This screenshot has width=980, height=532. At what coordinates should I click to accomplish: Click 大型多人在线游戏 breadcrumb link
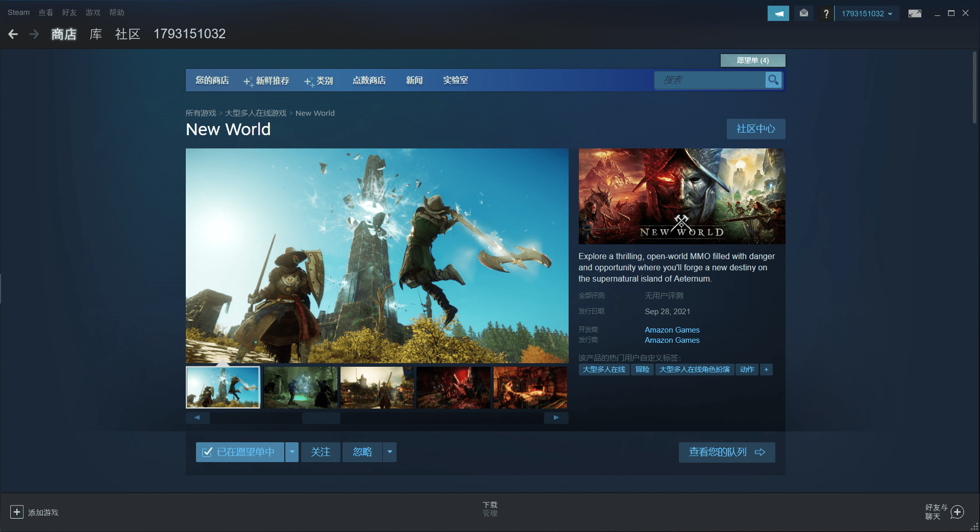coord(256,113)
